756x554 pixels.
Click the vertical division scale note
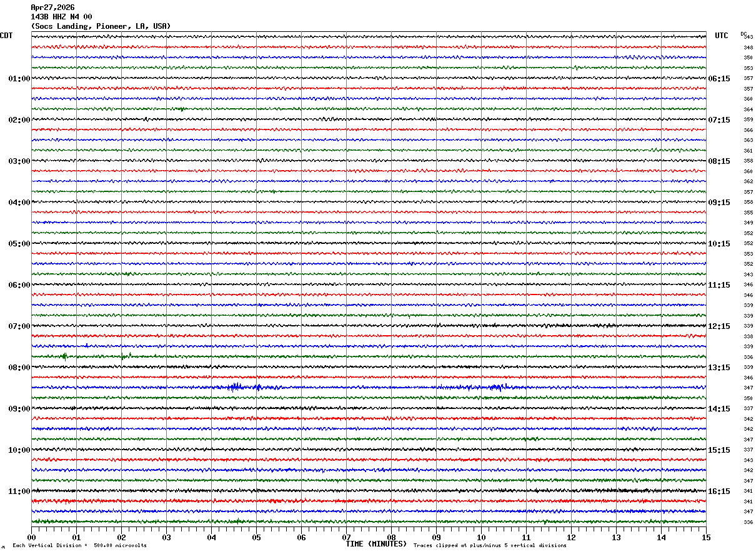[x=80, y=545]
